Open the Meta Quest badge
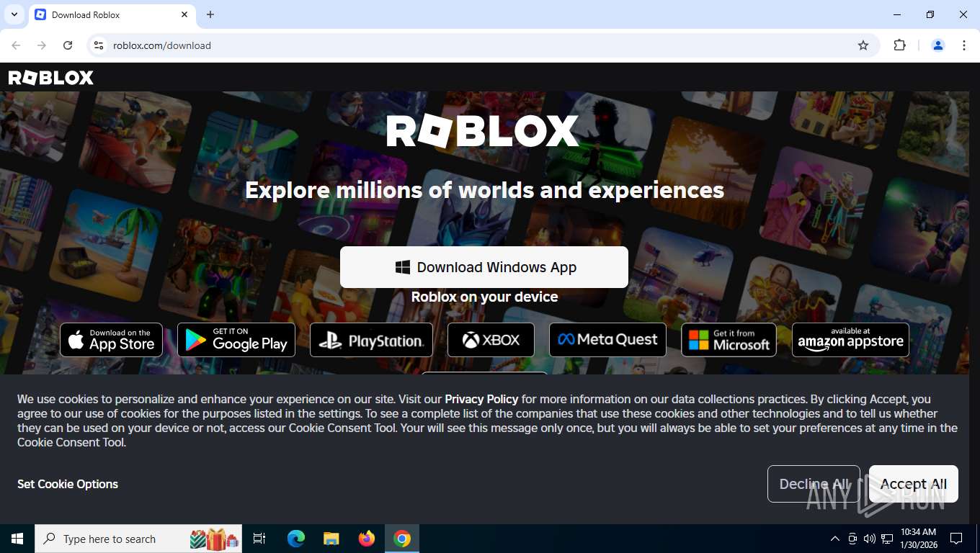The height and width of the screenshot is (553, 980). coord(607,340)
